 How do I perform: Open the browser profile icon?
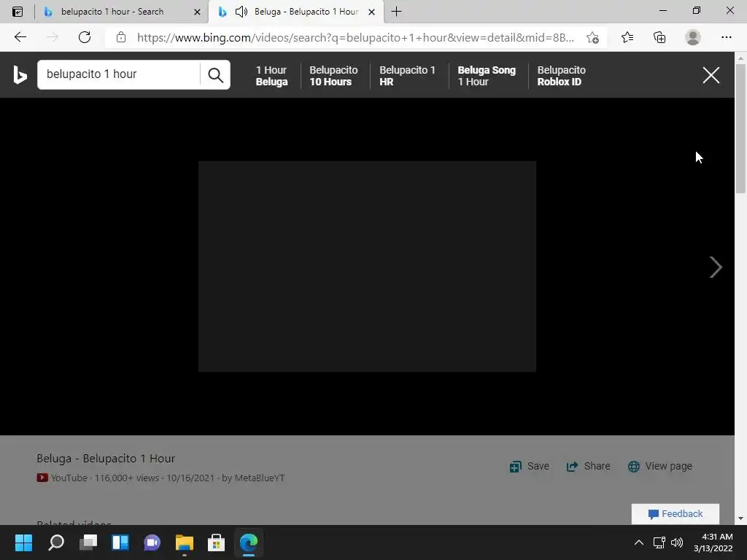[x=693, y=37]
